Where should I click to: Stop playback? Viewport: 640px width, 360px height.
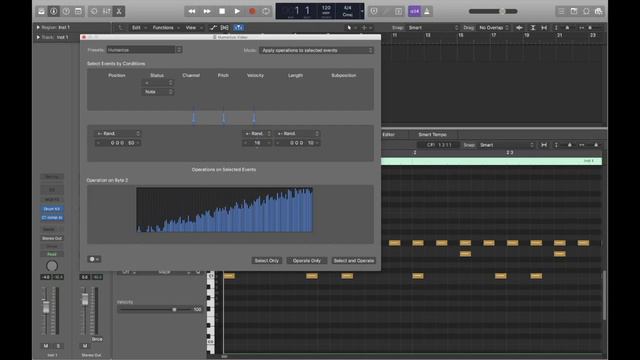(x=222, y=11)
